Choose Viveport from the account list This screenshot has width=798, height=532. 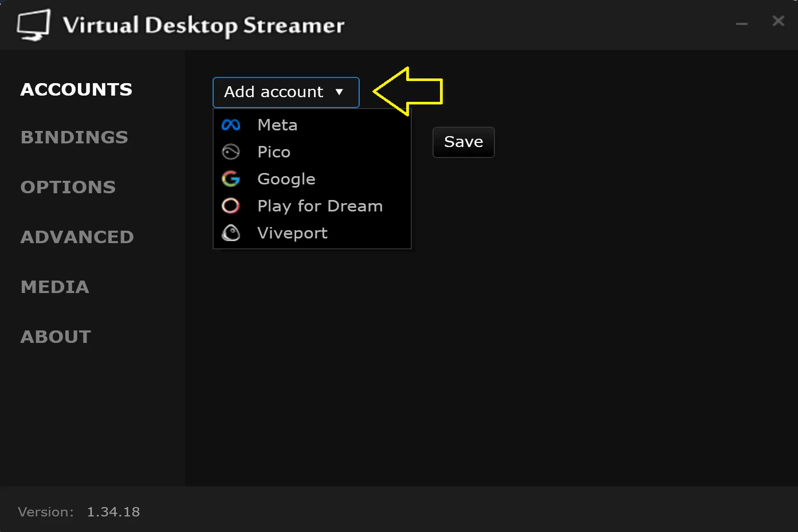312,233
